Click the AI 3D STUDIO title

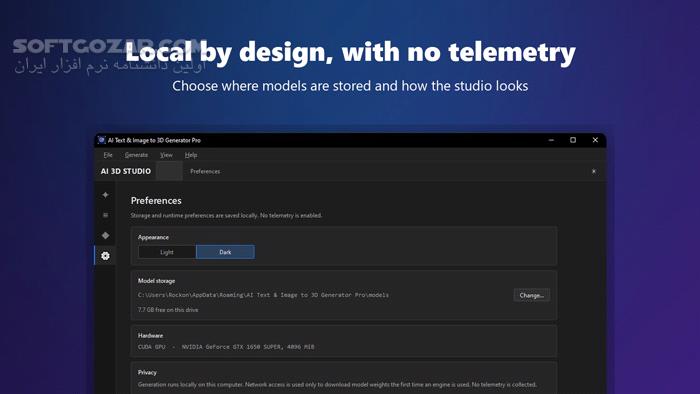click(125, 171)
